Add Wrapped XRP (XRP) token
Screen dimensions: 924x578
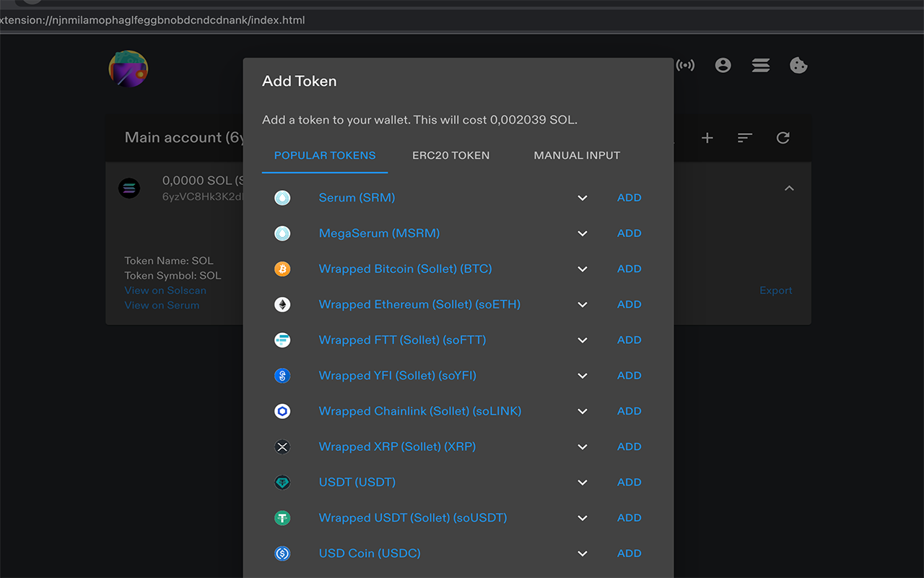click(x=629, y=447)
